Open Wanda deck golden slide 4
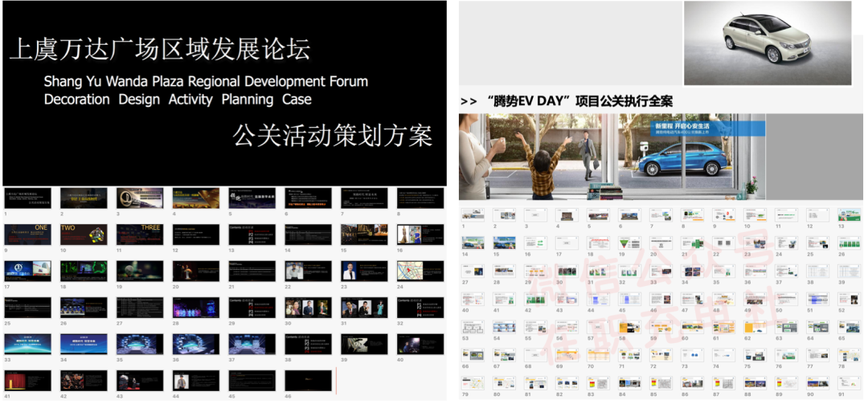Image resolution: width=868 pixels, height=408 pixels. click(196, 198)
